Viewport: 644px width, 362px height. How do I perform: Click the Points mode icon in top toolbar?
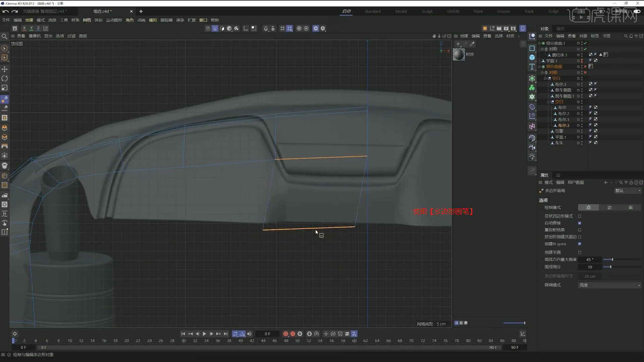pos(208,28)
